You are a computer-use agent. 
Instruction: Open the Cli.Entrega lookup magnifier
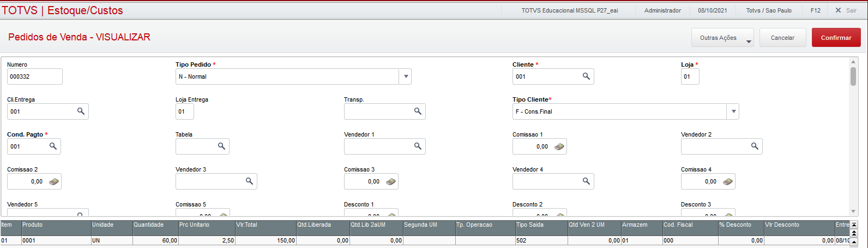point(81,111)
